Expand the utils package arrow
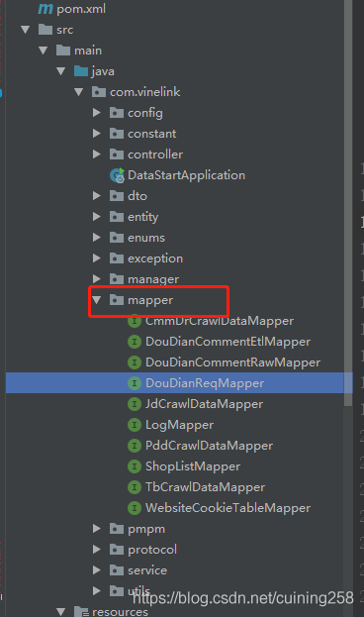 pyautogui.click(x=97, y=591)
